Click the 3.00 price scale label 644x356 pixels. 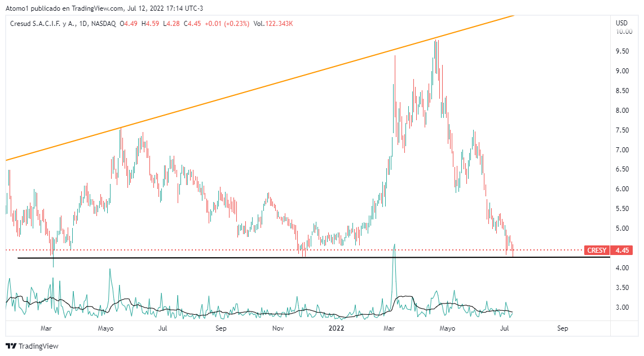[623, 307]
